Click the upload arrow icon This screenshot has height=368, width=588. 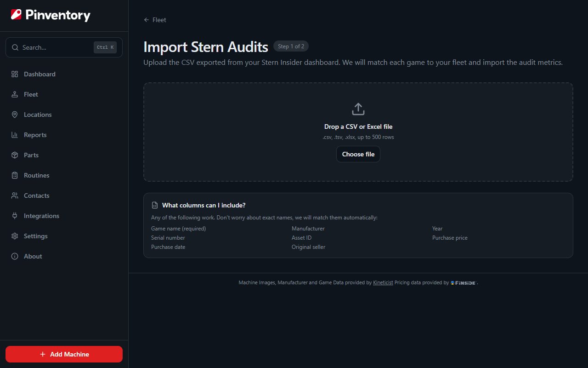[x=358, y=109]
